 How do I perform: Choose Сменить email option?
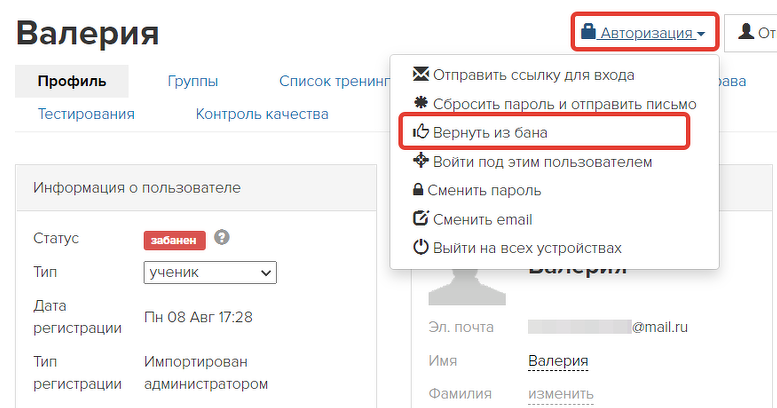482,219
